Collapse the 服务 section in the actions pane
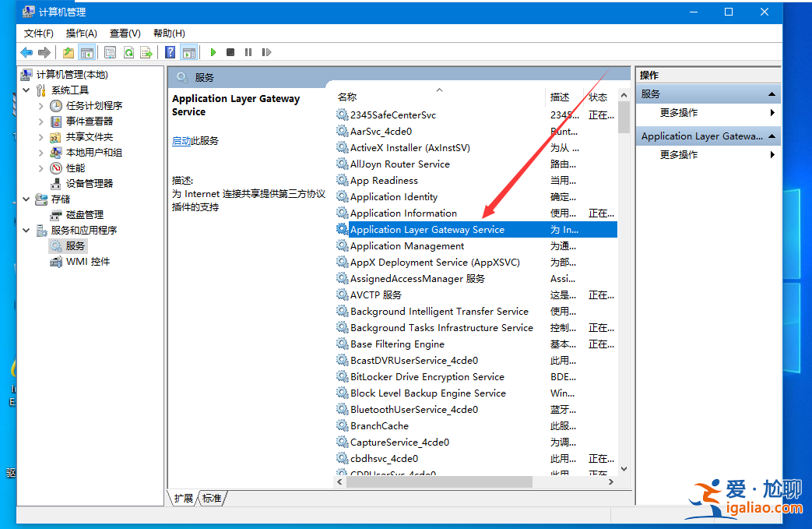 point(772,94)
